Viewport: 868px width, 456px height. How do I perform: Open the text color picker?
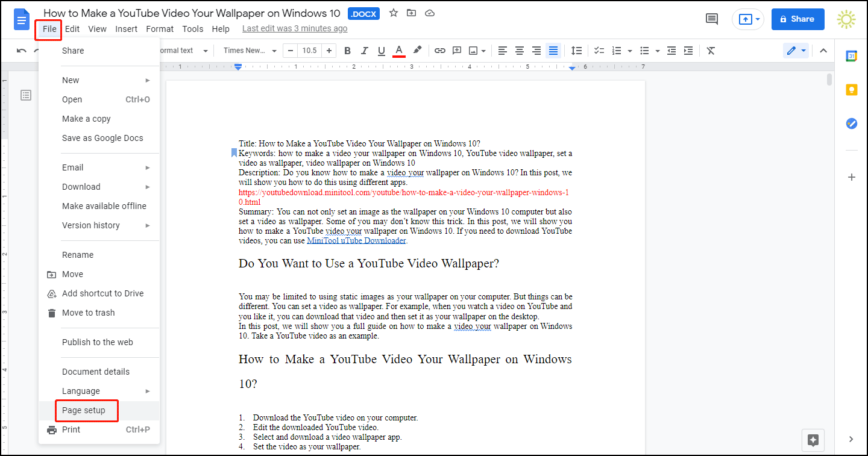tap(398, 51)
